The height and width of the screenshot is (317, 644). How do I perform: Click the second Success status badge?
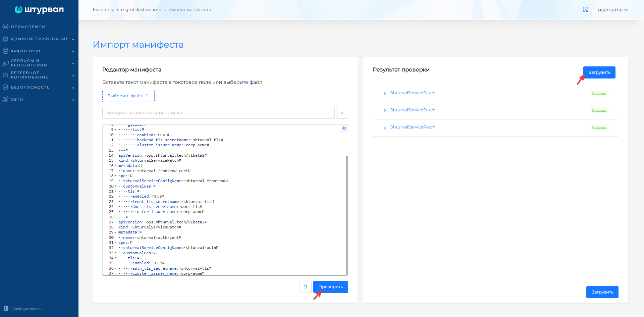click(599, 110)
